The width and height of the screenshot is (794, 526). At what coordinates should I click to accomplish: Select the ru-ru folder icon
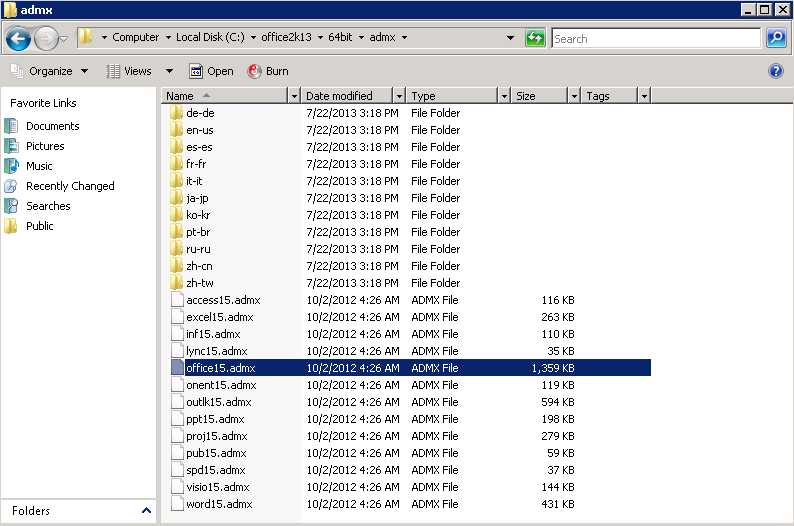click(x=177, y=249)
